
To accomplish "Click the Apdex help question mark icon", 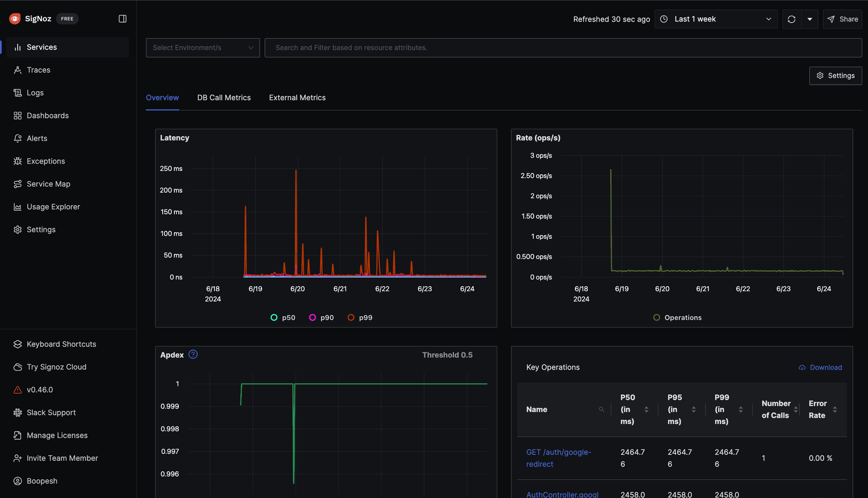I will coord(193,354).
